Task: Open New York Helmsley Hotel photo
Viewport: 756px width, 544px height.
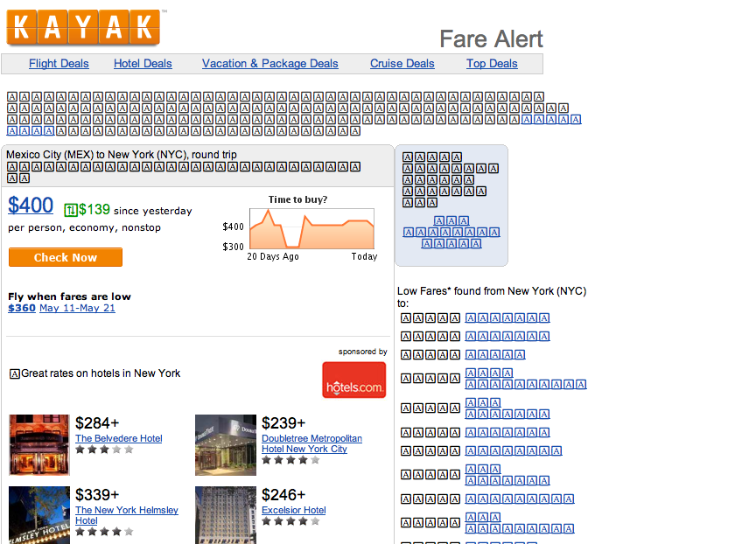Action: [x=39, y=515]
